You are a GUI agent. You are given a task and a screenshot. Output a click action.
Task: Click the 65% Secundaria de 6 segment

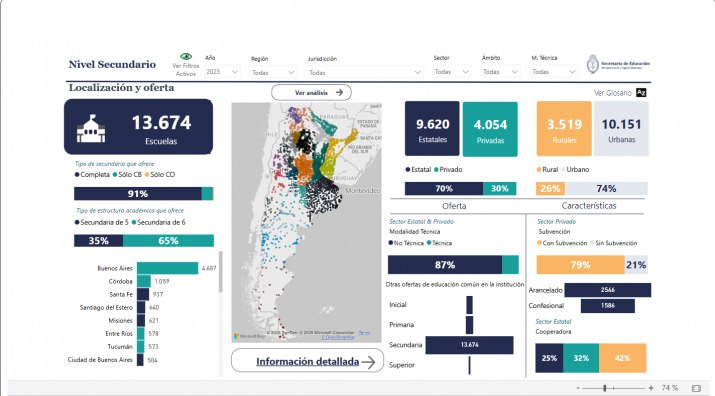(168, 240)
